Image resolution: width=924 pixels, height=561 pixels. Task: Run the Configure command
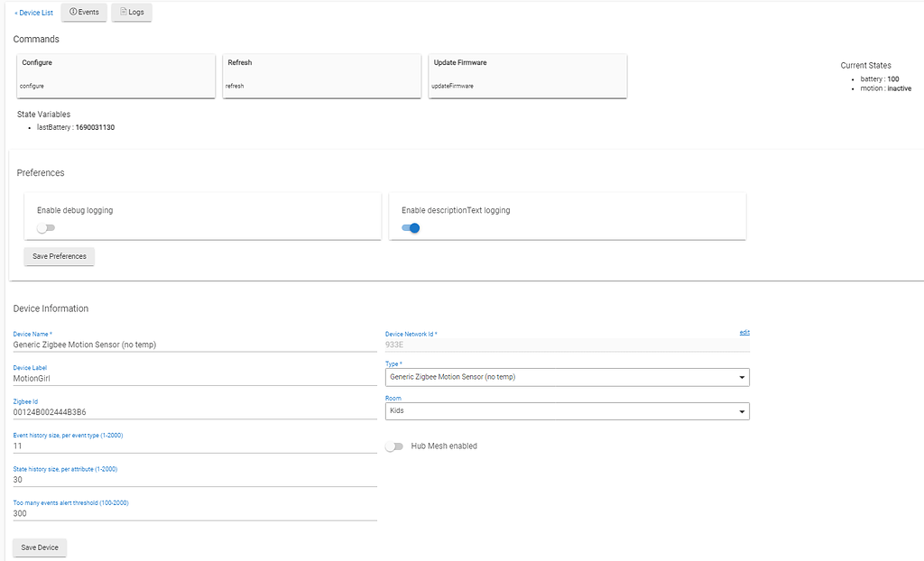pos(115,75)
